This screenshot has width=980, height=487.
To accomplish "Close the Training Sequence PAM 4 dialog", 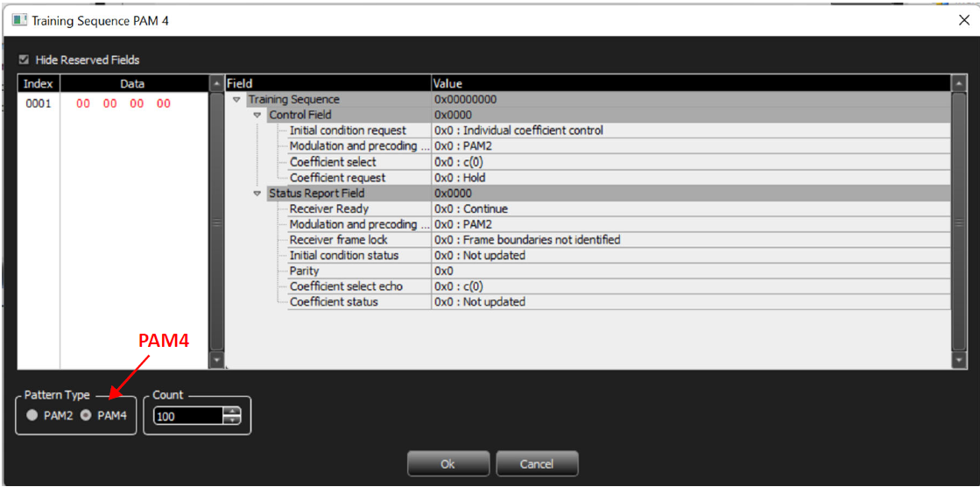I will point(963,20).
